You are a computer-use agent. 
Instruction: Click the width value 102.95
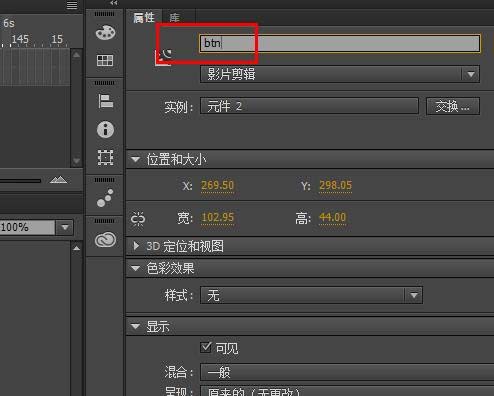[218, 217]
